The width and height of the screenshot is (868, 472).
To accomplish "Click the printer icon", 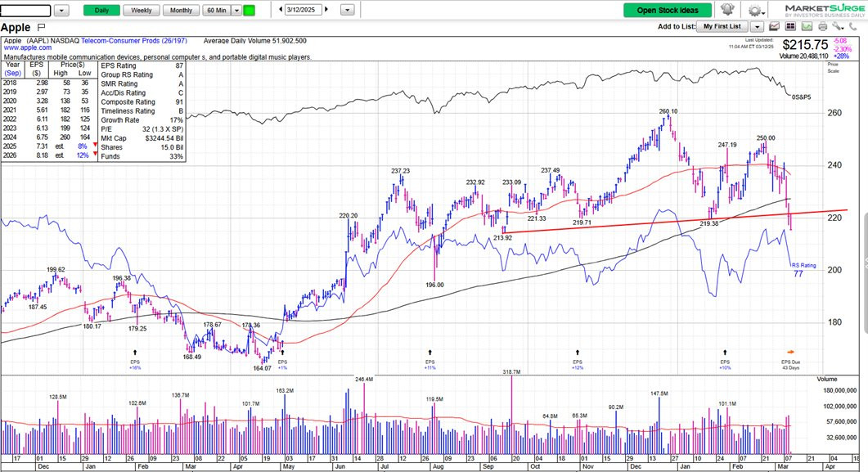I will click(823, 26).
